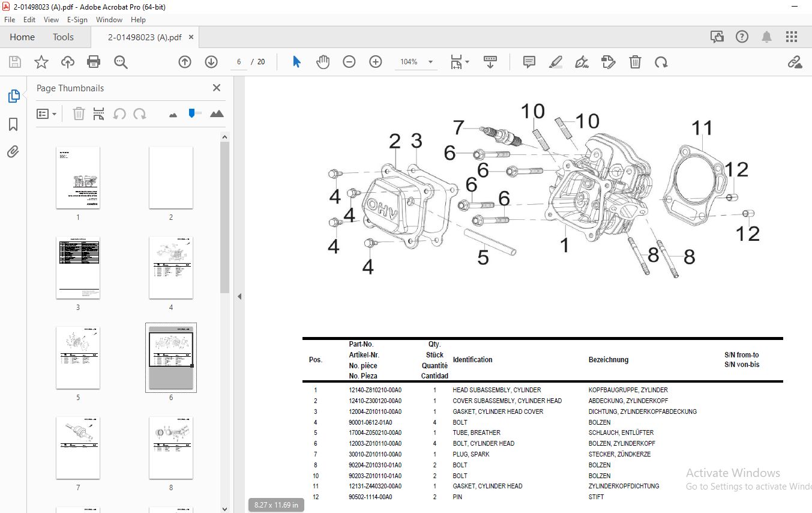Open the help question mark icon
Image resolution: width=812 pixels, height=513 pixels.
[x=742, y=37]
